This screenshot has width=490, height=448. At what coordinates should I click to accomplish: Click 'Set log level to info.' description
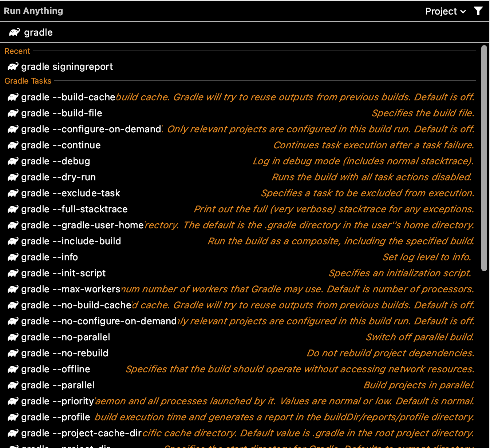click(427, 257)
